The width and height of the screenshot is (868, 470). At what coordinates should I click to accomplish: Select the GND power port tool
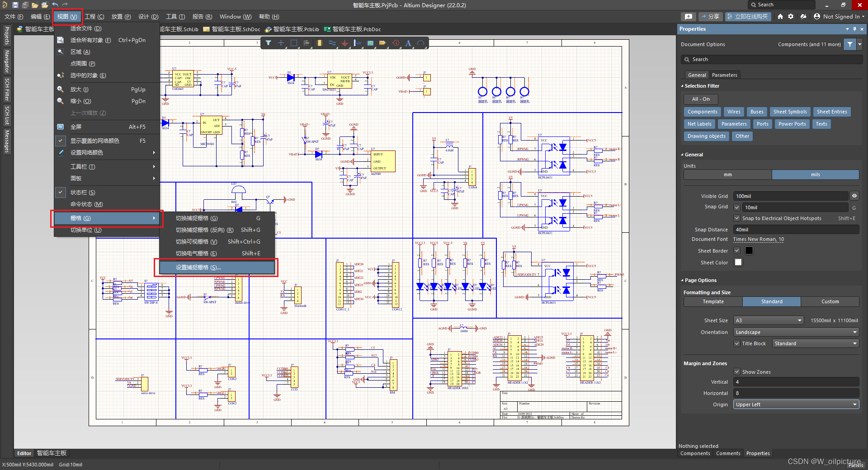tap(344, 43)
